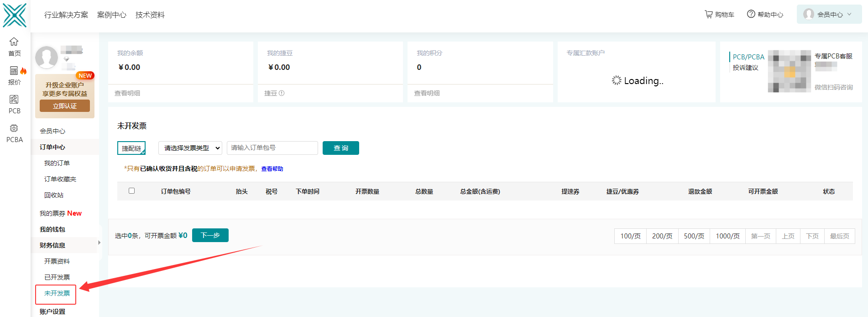Toggle the 捷配链 filter option
The height and width of the screenshot is (317, 868).
131,148
